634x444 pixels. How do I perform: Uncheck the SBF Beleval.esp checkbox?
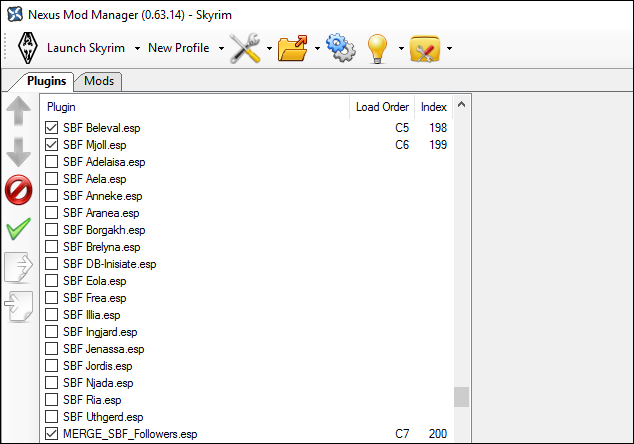(51, 128)
